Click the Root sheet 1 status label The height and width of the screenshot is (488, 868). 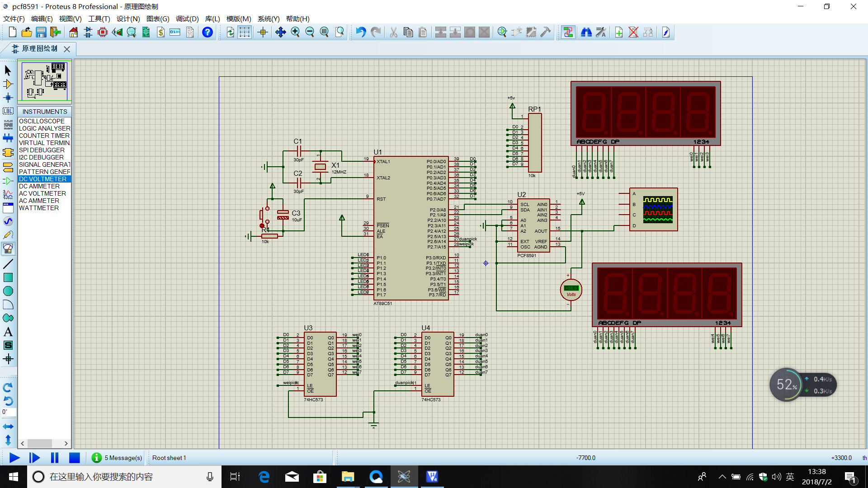click(169, 458)
